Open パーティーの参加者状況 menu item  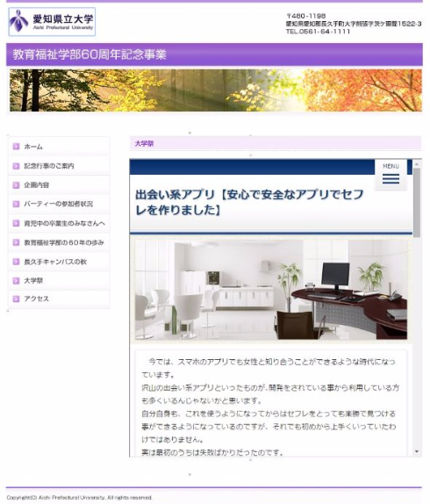click(59, 204)
